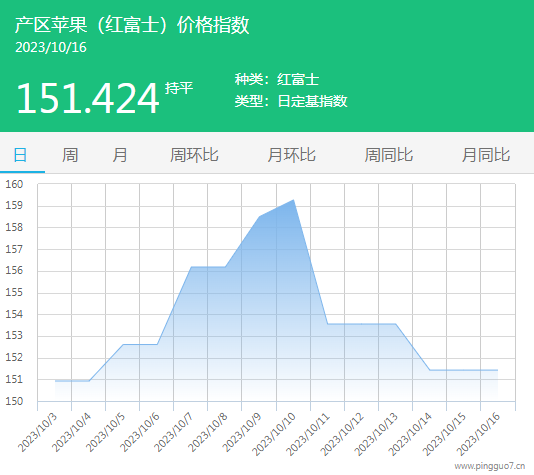This screenshot has height=475, width=534.
Task: Click the chart data point at 2023/10/14
Action: [429, 370]
